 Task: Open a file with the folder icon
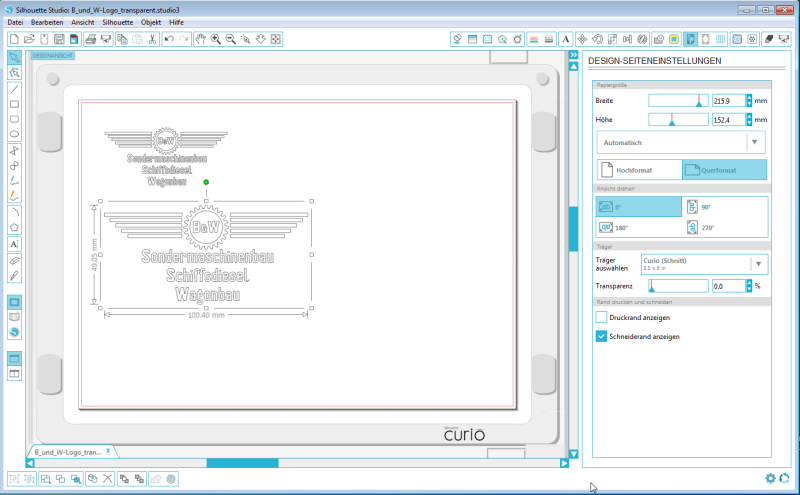tap(29, 39)
